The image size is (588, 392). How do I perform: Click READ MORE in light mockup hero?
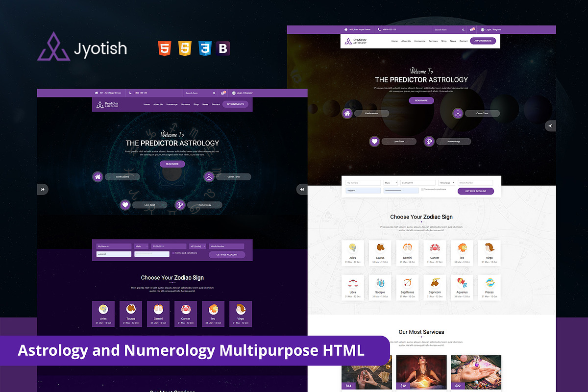click(x=421, y=100)
